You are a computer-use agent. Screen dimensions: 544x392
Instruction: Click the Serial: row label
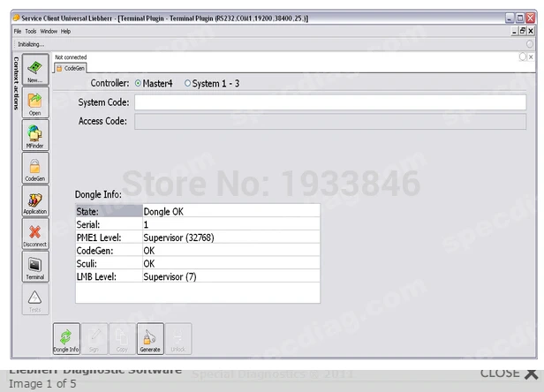(x=109, y=224)
